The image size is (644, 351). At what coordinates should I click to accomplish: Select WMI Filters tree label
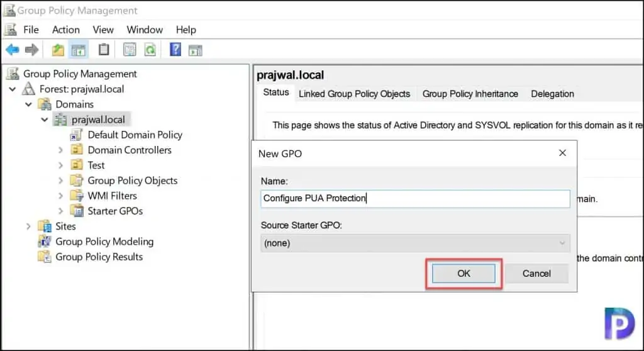(112, 196)
